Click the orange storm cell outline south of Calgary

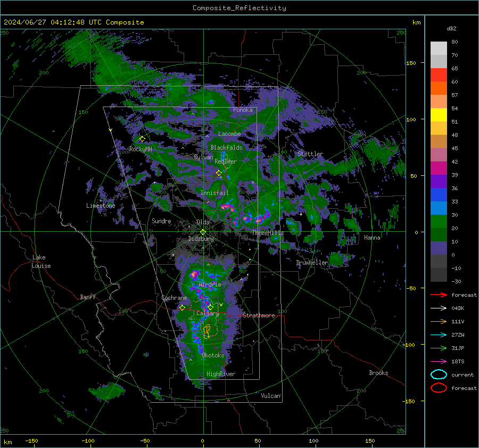tap(207, 332)
